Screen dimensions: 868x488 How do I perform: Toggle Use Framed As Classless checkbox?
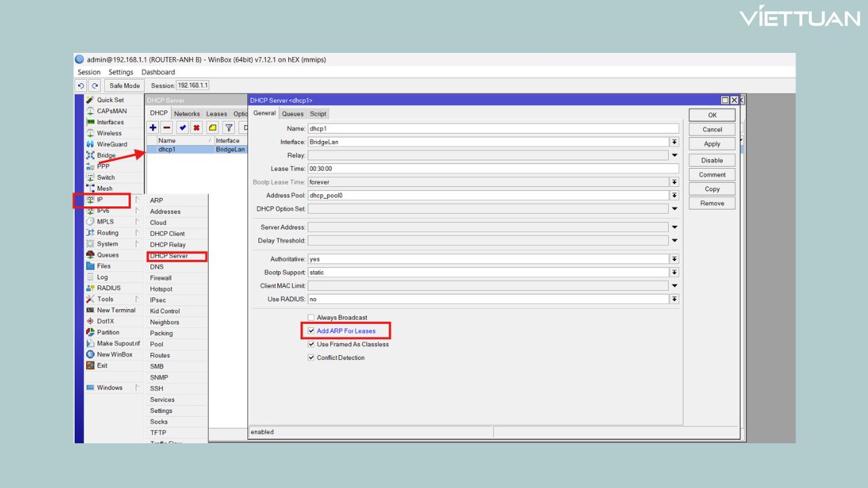[x=311, y=344]
